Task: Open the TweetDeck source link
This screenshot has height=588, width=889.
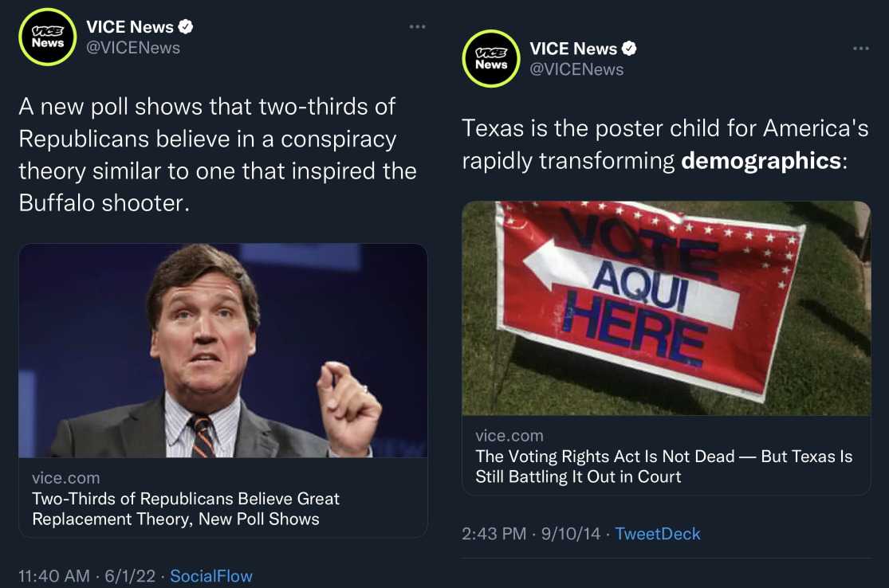Action: point(658,534)
